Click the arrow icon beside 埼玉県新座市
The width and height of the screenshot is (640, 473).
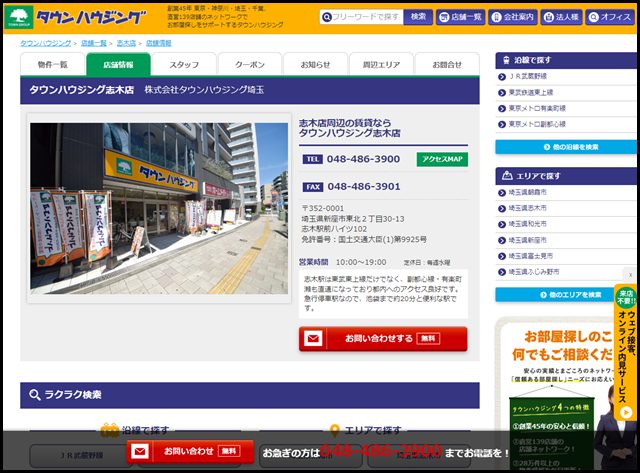point(502,240)
